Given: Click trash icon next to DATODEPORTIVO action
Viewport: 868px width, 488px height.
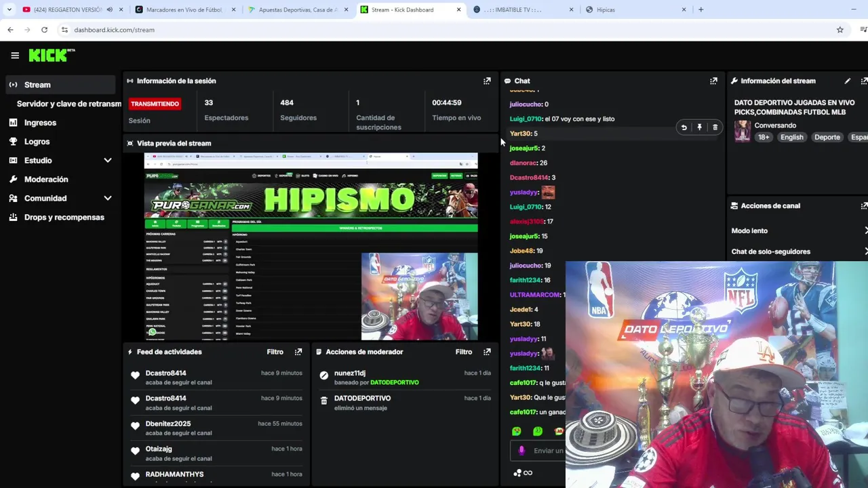Looking at the screenshot, I should 323,401.
